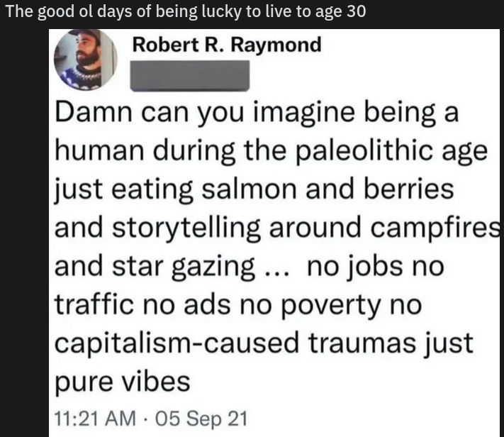Click the "pure vibes" closing text
504x437 pixels.
click(123, 383)
